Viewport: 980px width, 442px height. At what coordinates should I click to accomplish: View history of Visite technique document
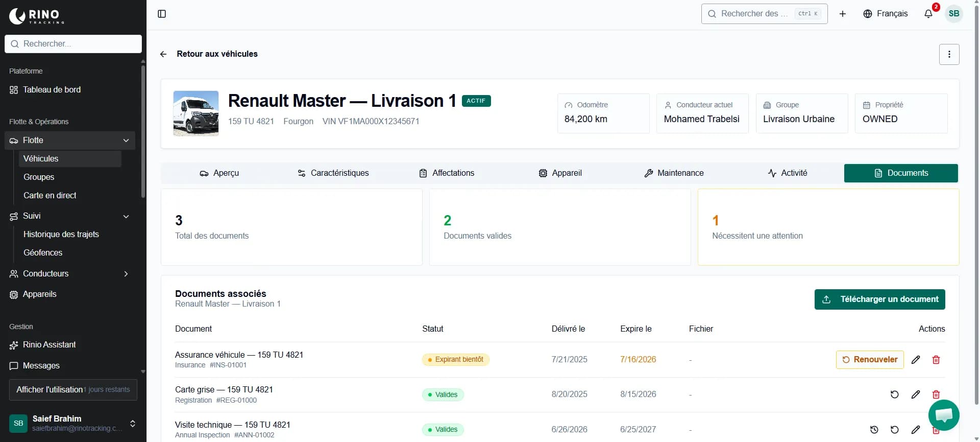click(874, 430)
